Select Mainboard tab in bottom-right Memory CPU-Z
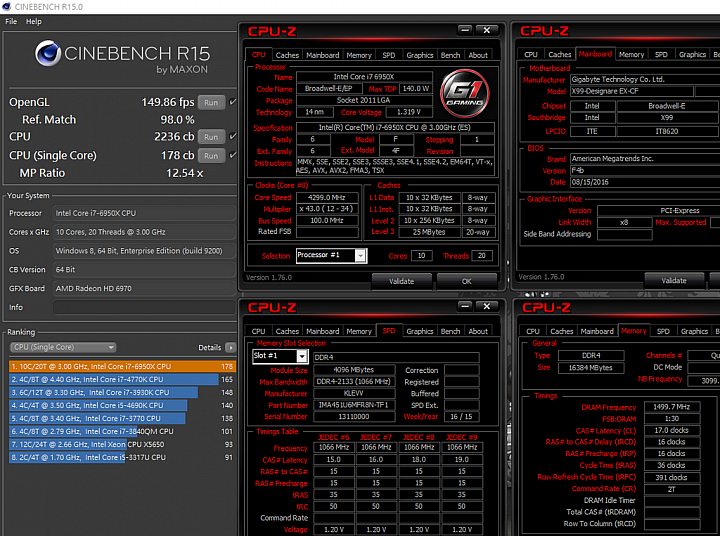Image resolution: width=720 pixels, height=536 pixels. pos(597,331)
